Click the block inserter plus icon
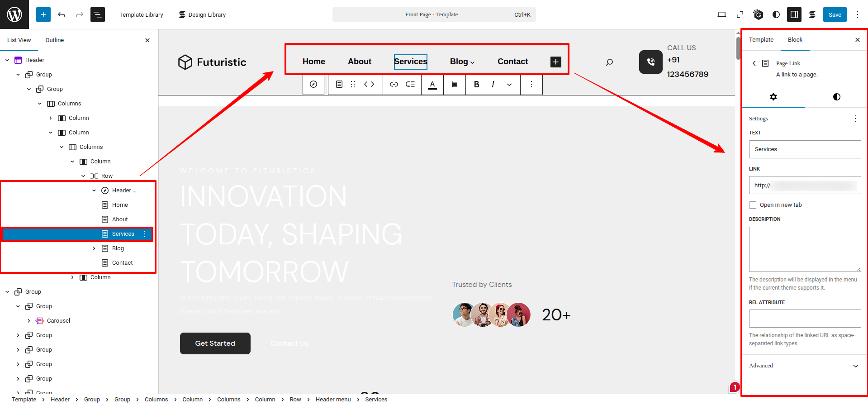868x405 pixels. 43,14
